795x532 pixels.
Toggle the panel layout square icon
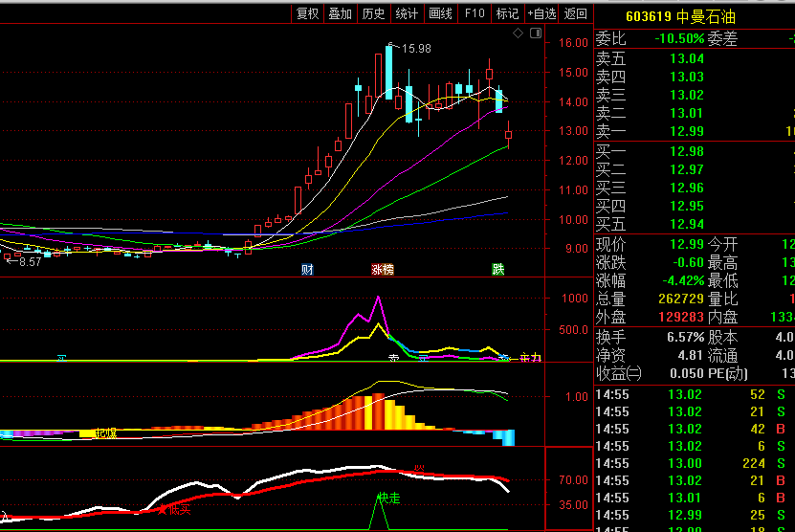click(536, 33)
